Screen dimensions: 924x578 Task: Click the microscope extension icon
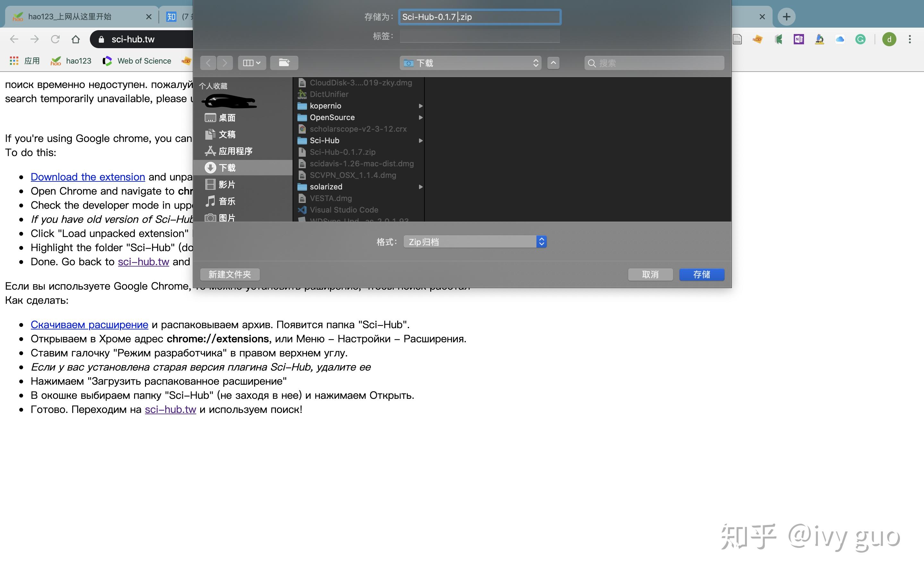[x=819, y=39]
